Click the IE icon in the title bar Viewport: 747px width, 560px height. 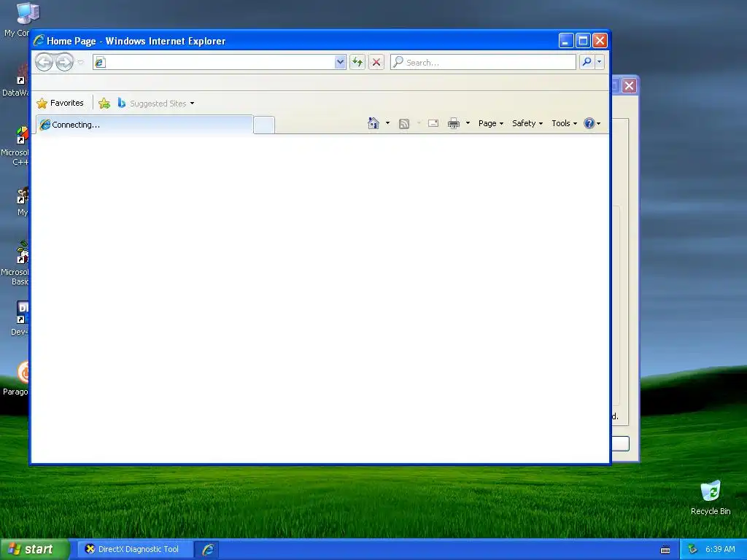[39, 41]
